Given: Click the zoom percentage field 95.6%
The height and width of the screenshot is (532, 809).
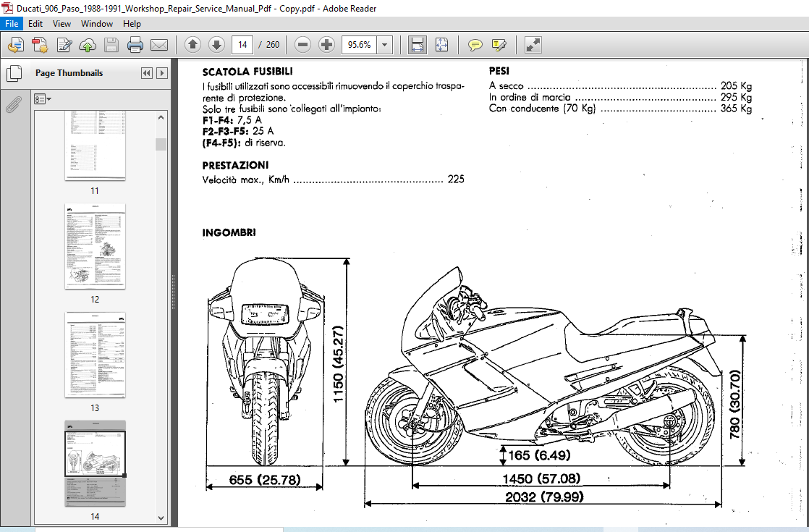Looking at the screenshot, I should pyautogui.click(x=359, y=45).
